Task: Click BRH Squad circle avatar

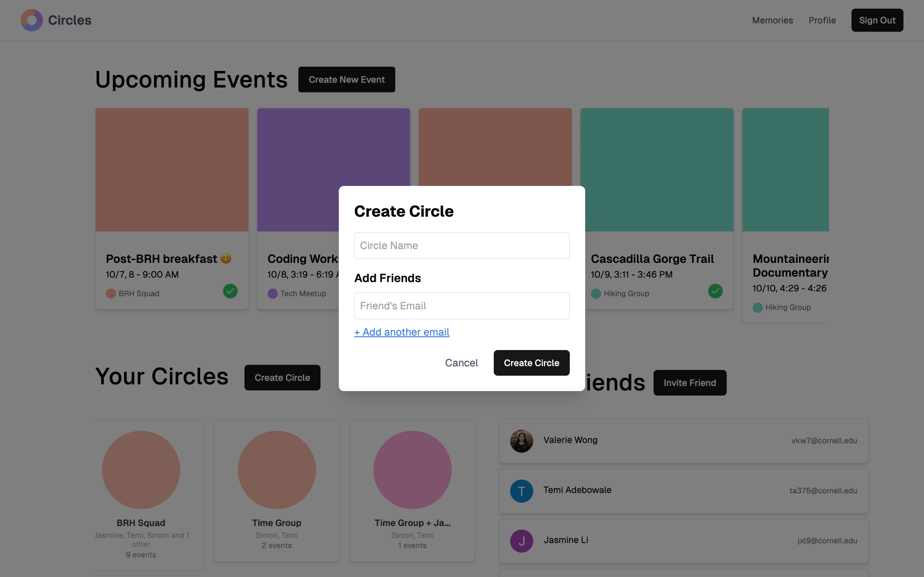Action: point(141,469)
